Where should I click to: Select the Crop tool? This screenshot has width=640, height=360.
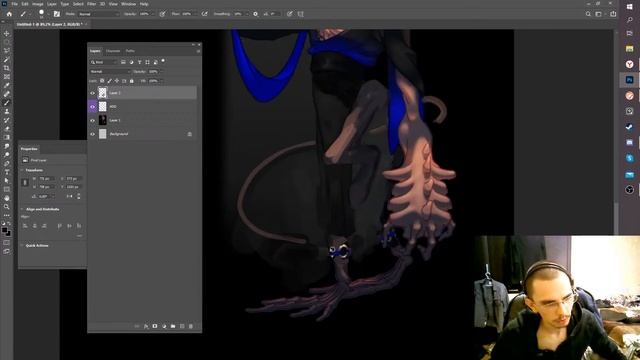click(x=7, y=68)
